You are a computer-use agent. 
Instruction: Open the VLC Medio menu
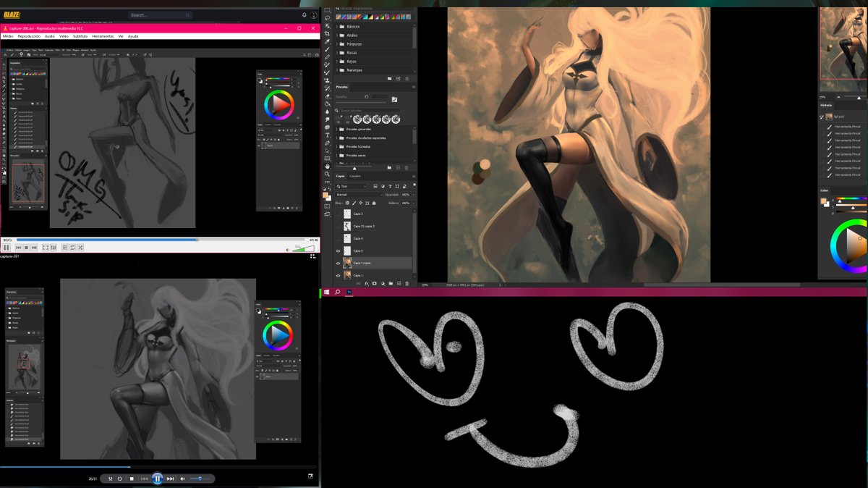click(8, 35)
